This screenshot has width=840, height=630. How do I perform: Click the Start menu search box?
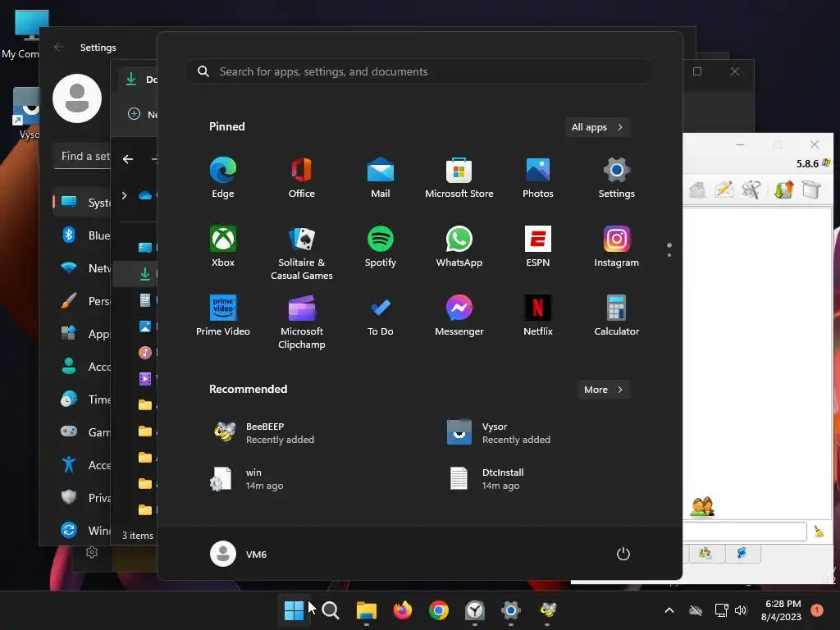tap(419, 71)
